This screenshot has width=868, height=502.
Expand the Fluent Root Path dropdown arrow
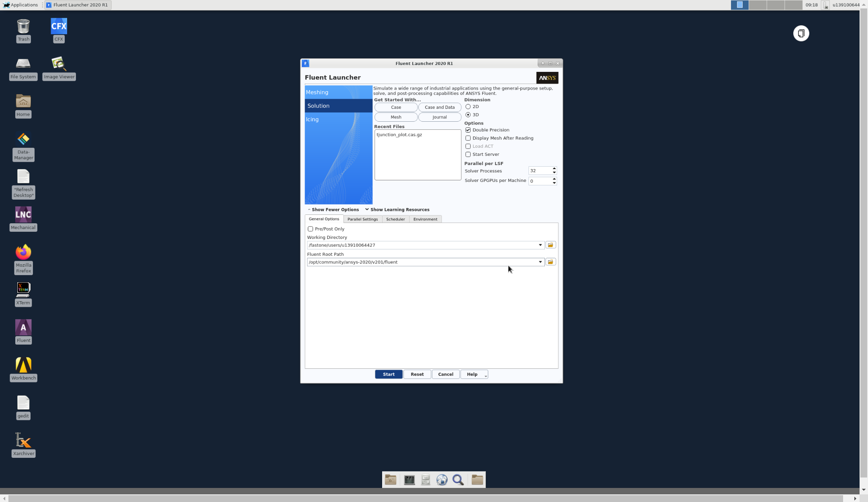[x=540, y=262]
